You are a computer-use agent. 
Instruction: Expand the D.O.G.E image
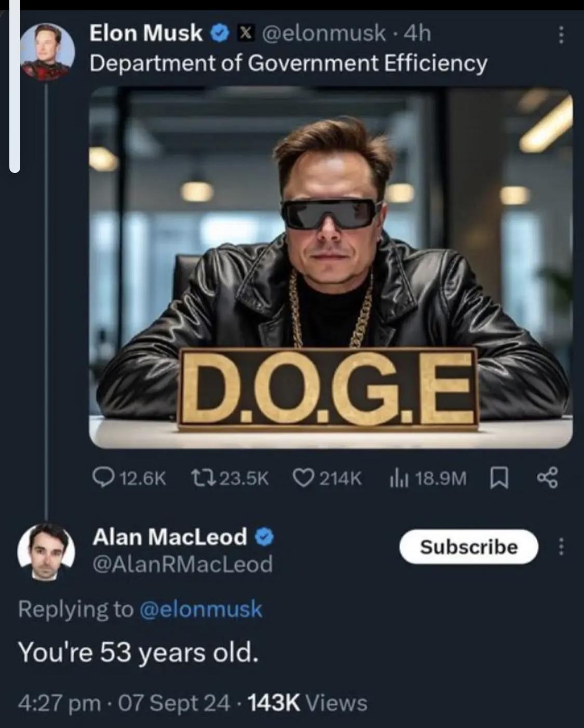point(331,267)
